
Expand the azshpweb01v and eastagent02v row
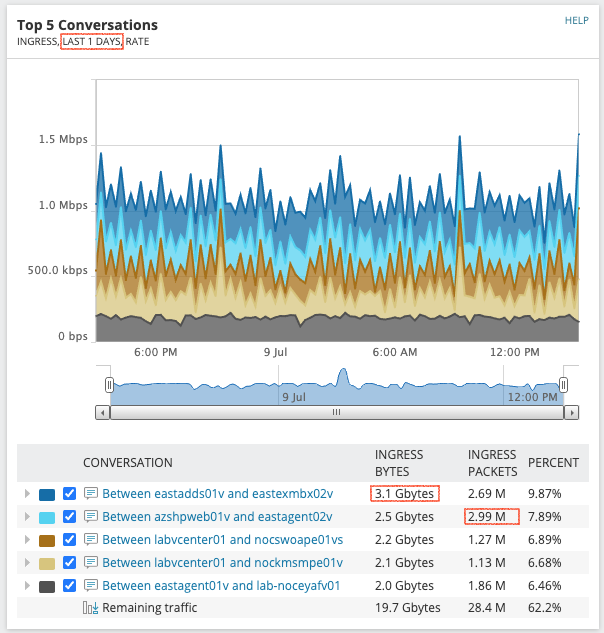tap(27, 517)
